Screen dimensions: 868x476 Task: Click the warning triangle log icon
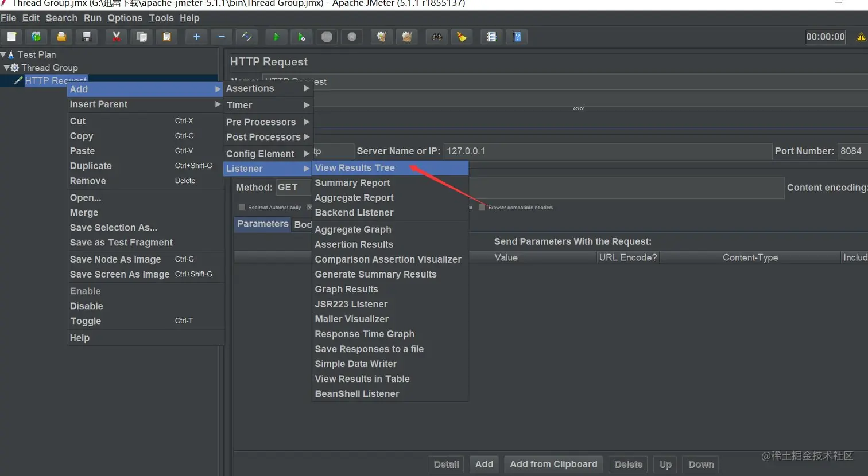point(861,37)
